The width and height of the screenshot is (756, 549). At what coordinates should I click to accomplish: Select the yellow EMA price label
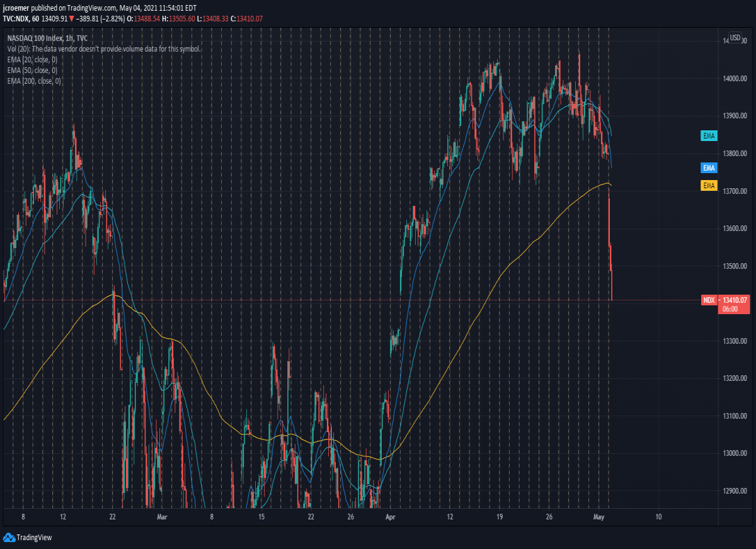(709, 185)
